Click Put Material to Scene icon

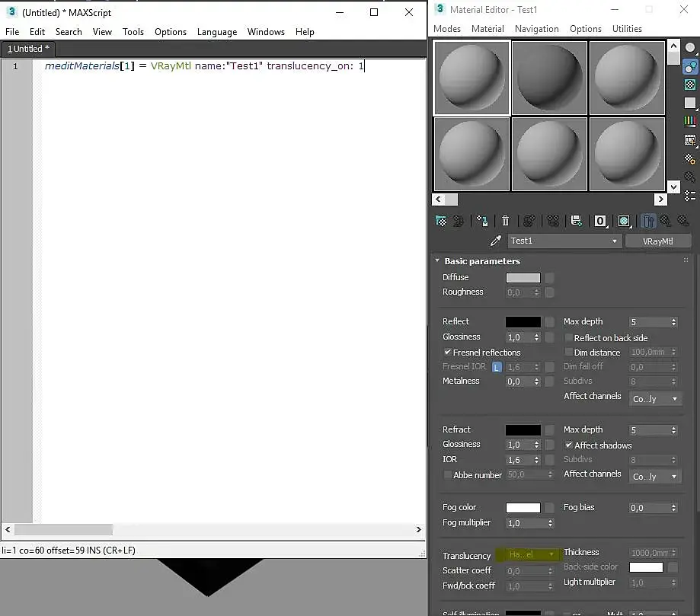459,221
